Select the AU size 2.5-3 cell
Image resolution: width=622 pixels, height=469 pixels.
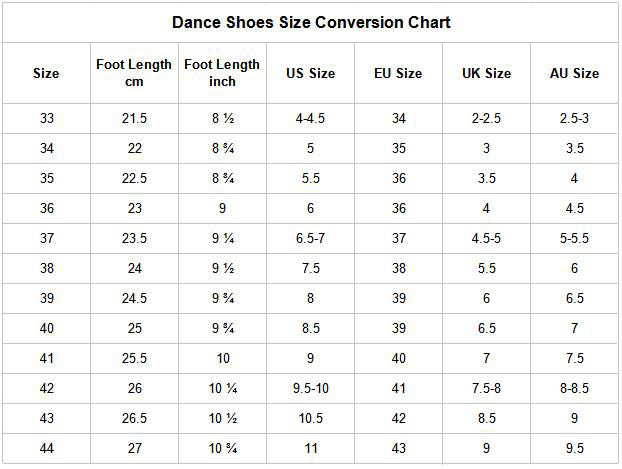pos(574,119)
